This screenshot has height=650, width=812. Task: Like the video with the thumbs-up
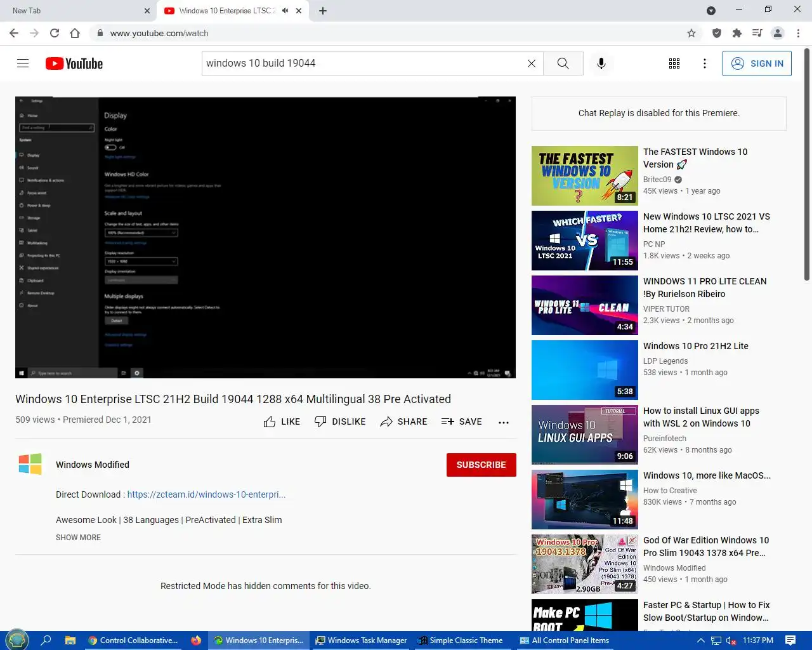(x=282, y=421)
